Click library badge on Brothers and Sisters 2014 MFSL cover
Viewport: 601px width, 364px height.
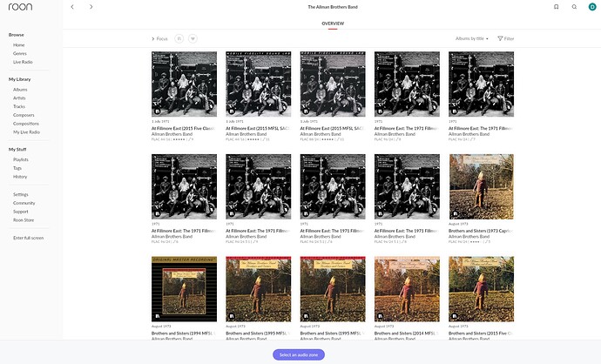coord(381,316)
